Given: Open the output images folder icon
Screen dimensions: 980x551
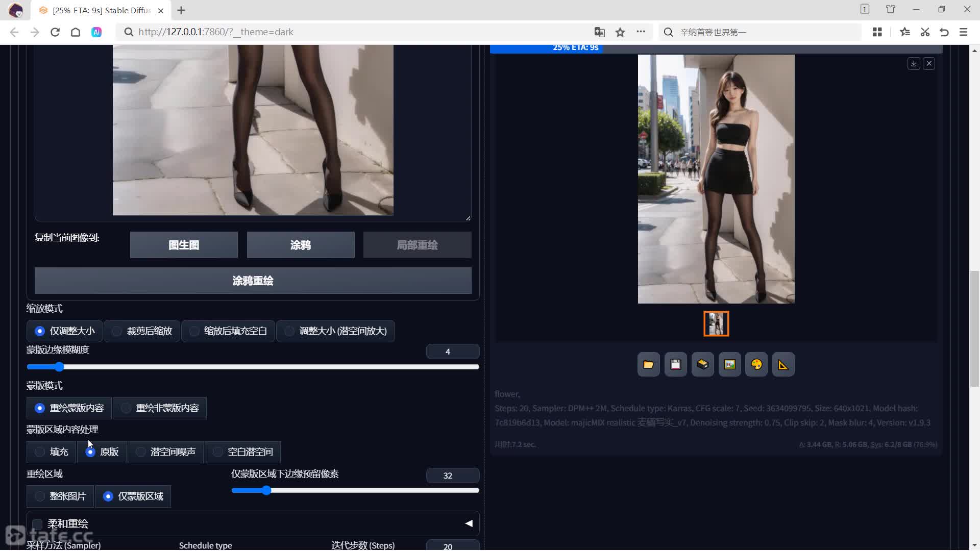Looking at the screenshot, I should tap(648, 364).
